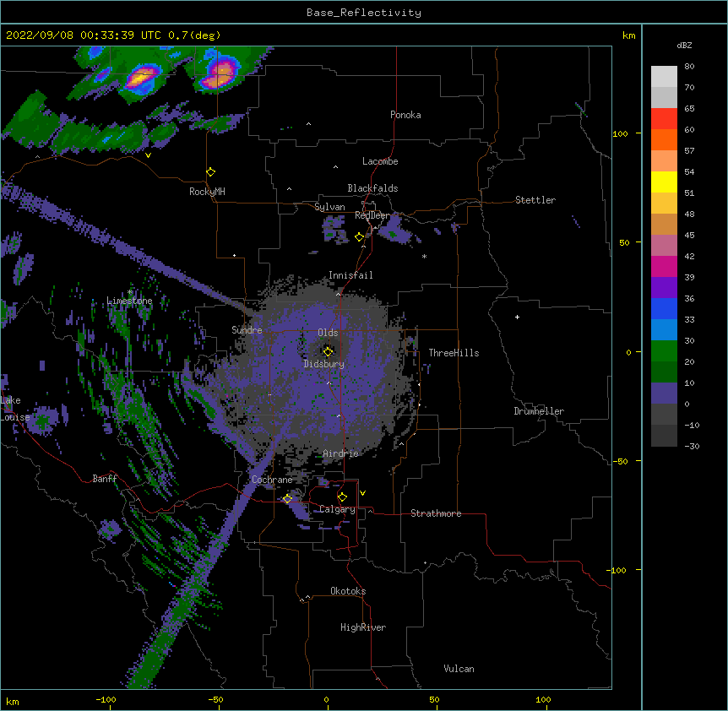This screenshot has width=728, height=711.
Task: Click the RockyMH label
Action: click(x=207, y=191)
